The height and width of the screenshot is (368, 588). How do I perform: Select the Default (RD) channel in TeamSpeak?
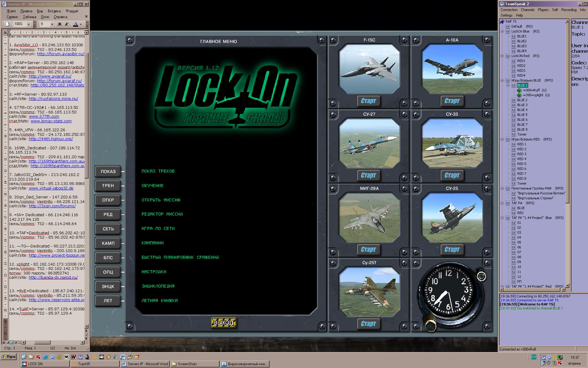tap(522, 26)
